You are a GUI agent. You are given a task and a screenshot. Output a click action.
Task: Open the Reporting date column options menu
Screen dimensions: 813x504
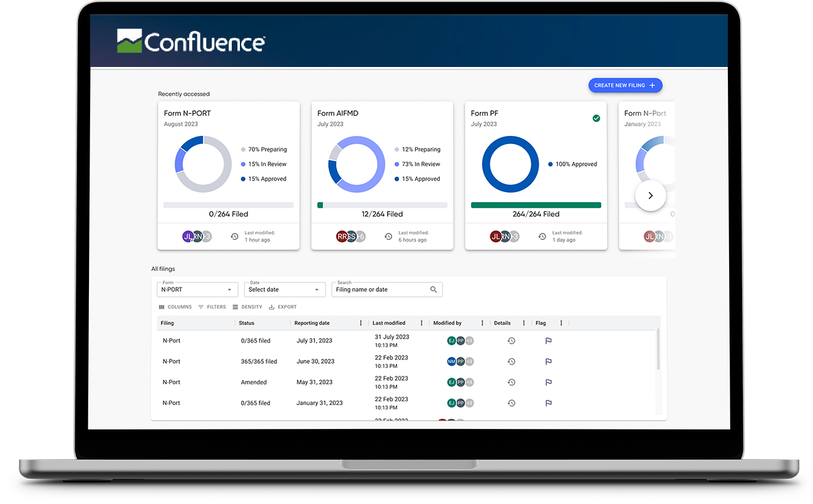point(361,323)
